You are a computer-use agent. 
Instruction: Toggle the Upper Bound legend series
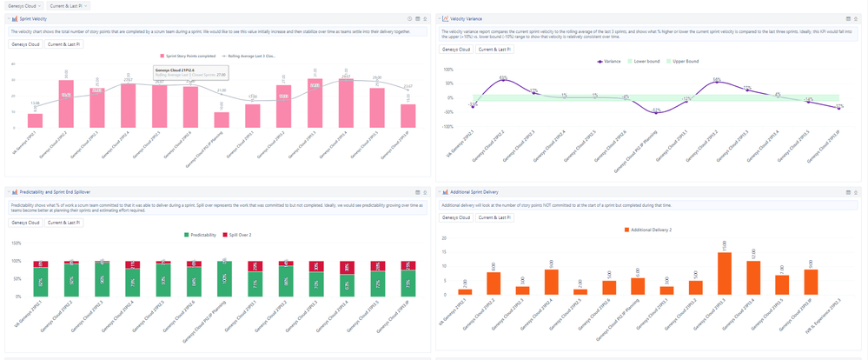(681, 62)
